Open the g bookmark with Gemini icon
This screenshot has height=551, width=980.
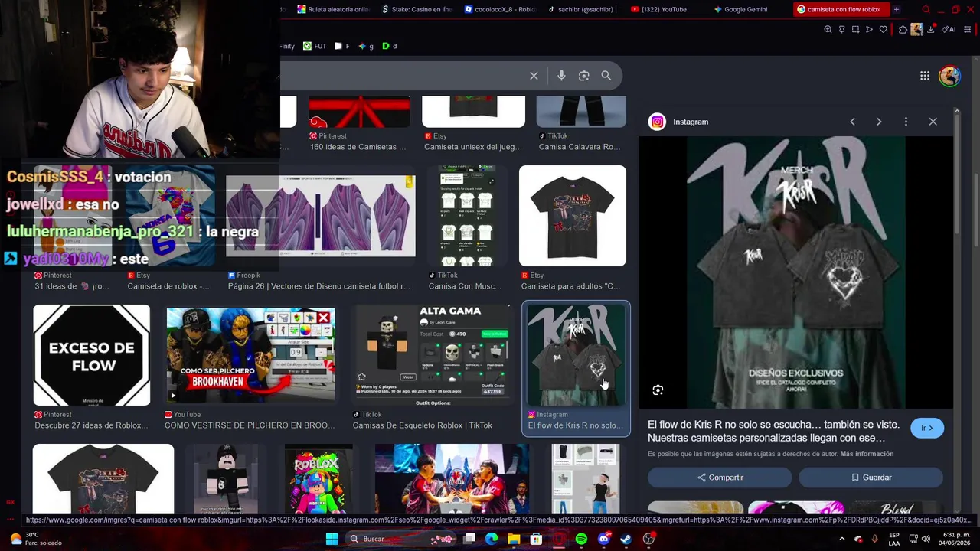click(366, 46)
